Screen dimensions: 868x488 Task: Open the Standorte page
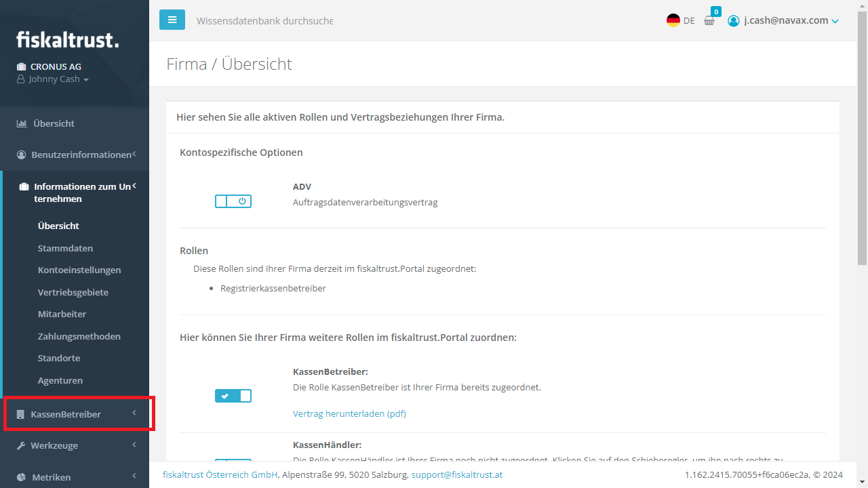[x=59, y=359]
